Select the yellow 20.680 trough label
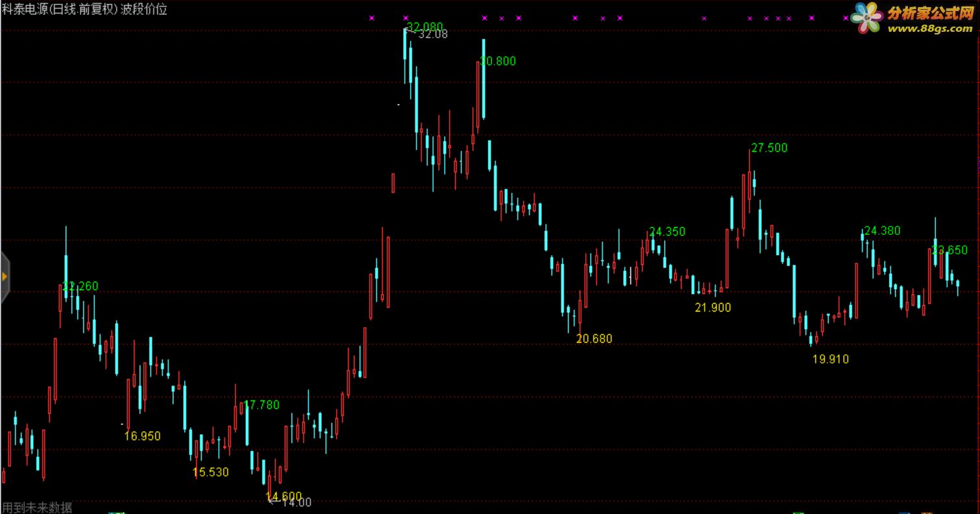 point(594,339)
